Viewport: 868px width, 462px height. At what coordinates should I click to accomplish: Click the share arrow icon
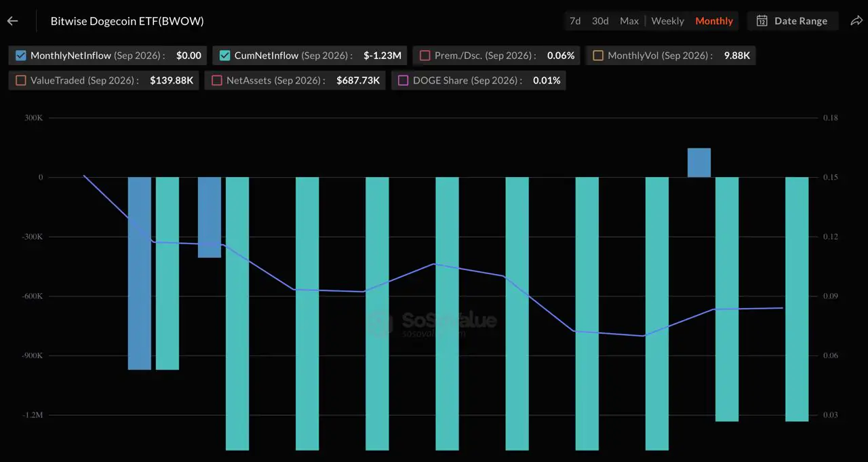click(x=856, y=21)
